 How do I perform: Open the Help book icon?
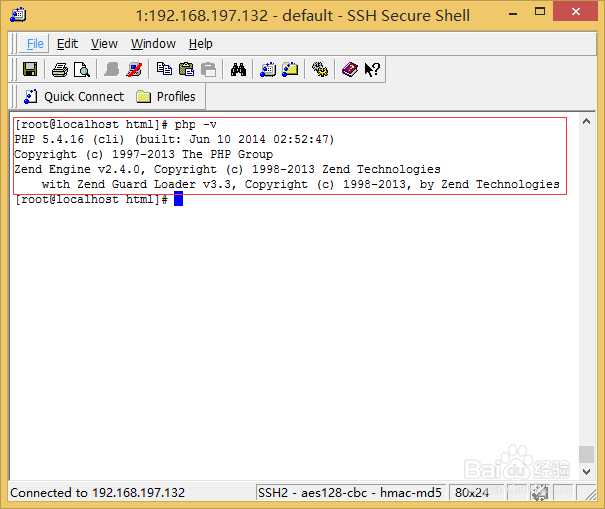[350, 70]
